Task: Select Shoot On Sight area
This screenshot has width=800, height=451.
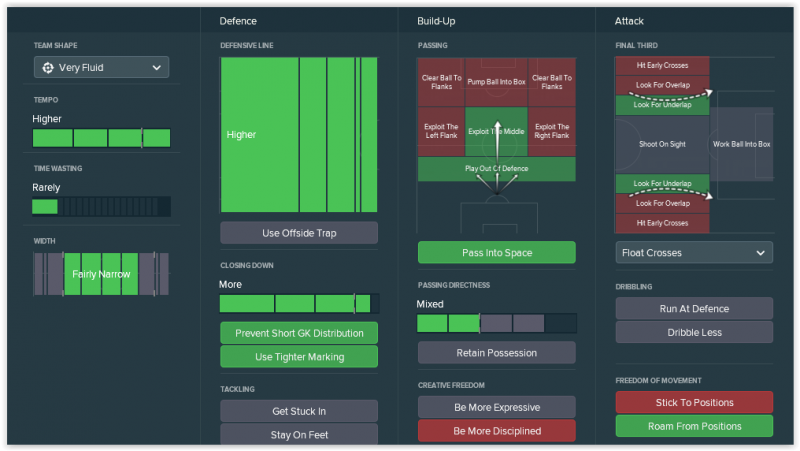Action: [662, 144]
